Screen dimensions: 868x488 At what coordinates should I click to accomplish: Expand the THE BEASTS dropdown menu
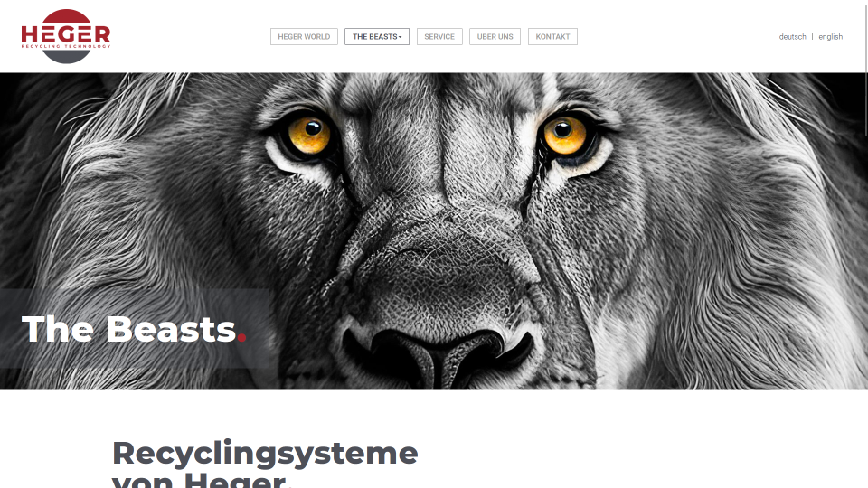(x=377, y=36)
